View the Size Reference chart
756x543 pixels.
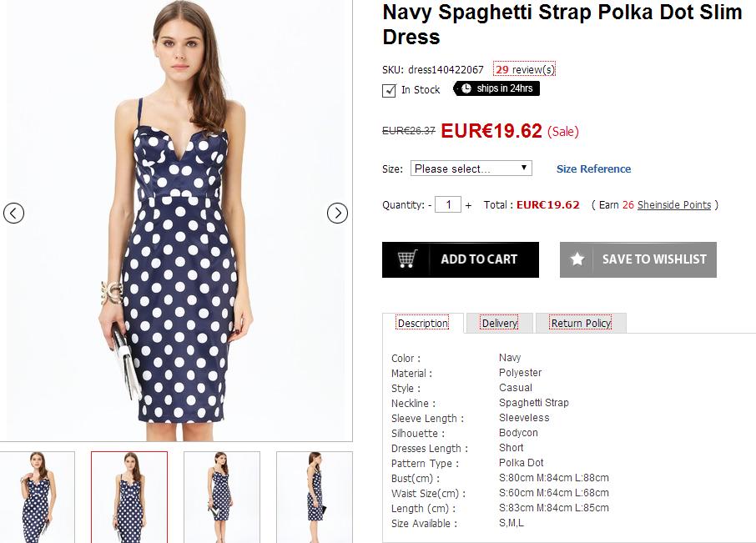[593, 168]
